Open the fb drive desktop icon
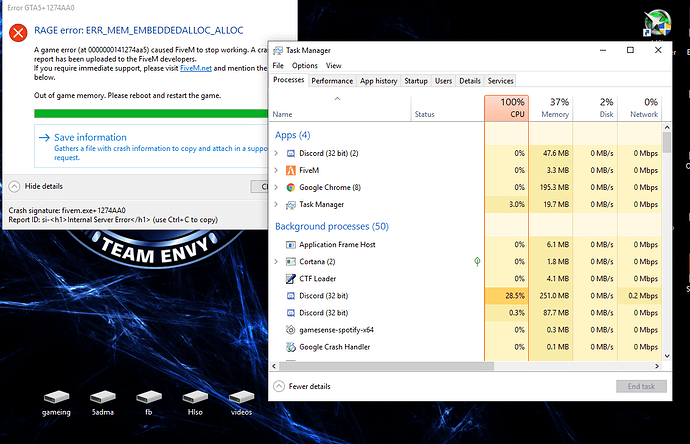Image resolution: width=690 pixels, height=444 pixels. (x=149, y=397)
